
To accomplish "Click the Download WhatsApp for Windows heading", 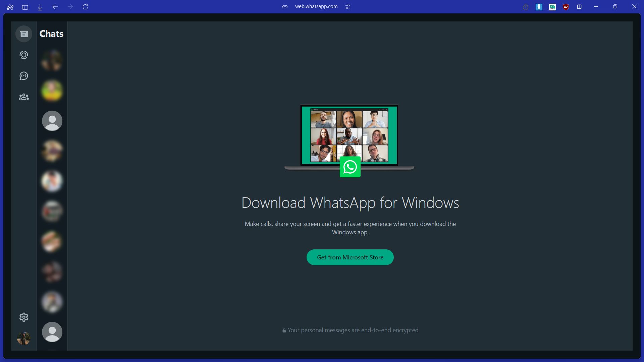I will tap(350, 203).
